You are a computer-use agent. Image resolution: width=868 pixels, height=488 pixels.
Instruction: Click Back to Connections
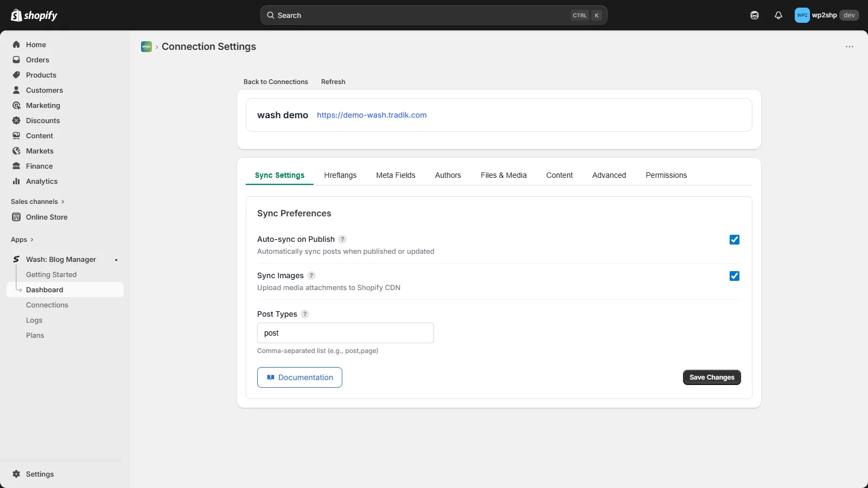(276, 82)
